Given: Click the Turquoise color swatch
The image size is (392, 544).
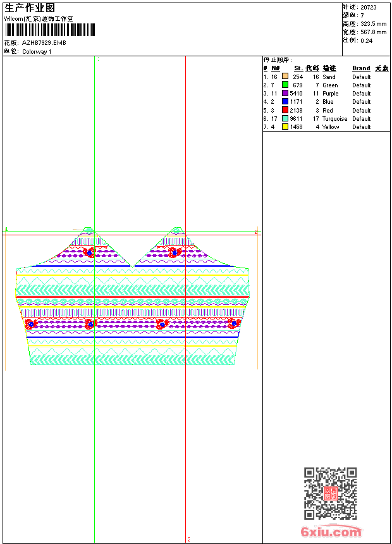Looking at the screenshot, I should point(285,118).
